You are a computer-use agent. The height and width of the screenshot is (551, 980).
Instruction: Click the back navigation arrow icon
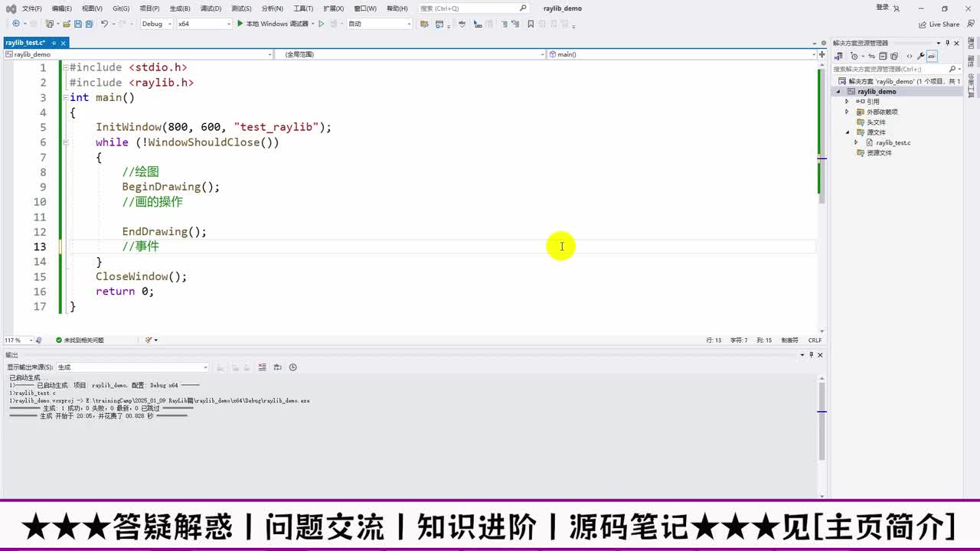[16, 24]
